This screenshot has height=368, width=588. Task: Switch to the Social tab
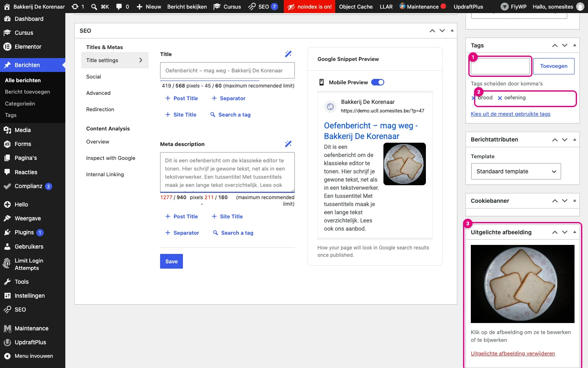point(94,76)
